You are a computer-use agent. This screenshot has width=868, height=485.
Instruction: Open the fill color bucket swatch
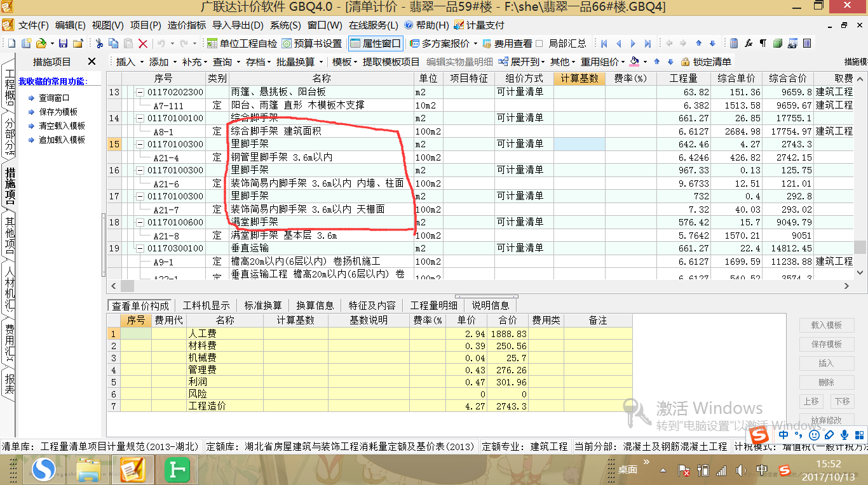click(634, 62)
